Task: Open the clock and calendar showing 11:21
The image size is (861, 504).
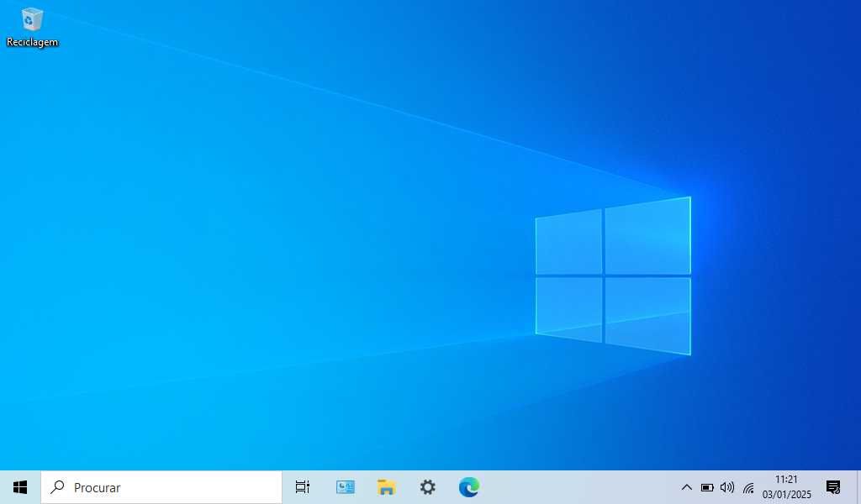Action: tap(786, 487)
